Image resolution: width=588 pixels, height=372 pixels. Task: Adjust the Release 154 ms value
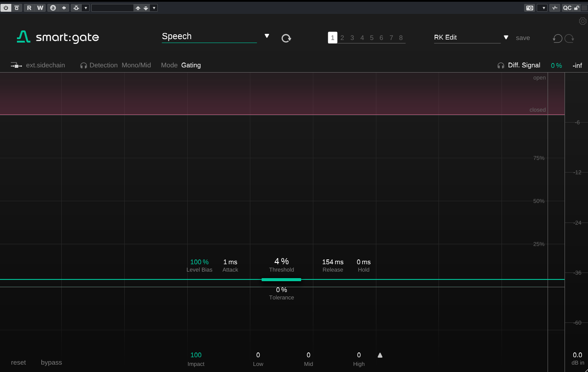tap(333, 262)
